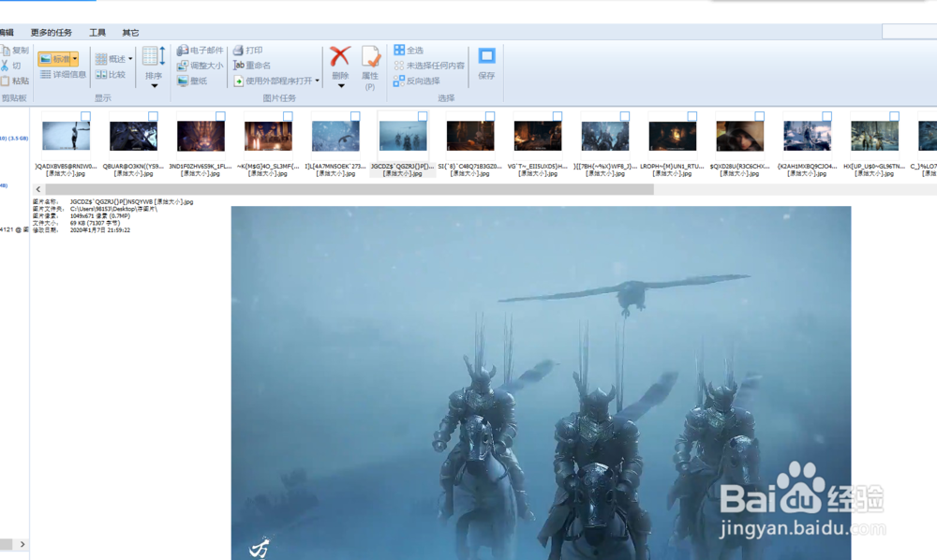Select the $QXD28U{R3C6CHX hooded face thumbnail
Image resolution: width=937 pixels, height=560 pixels.
click(x=740, y=137)
